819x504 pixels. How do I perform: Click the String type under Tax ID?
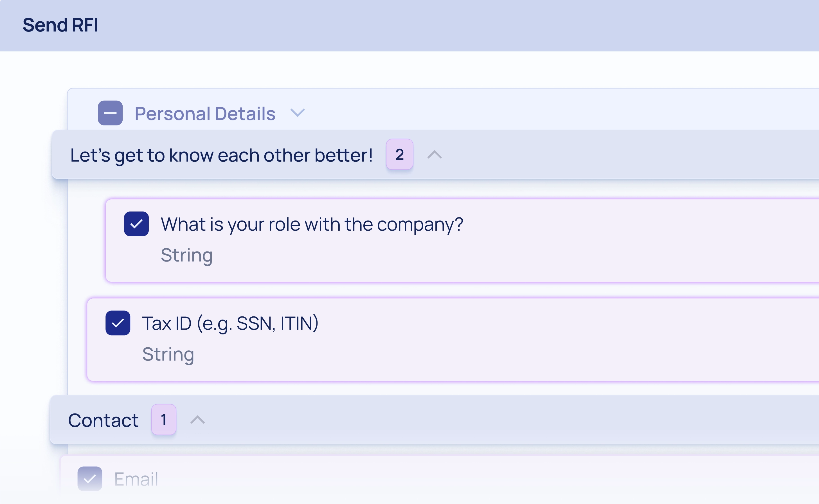point(168,354)
